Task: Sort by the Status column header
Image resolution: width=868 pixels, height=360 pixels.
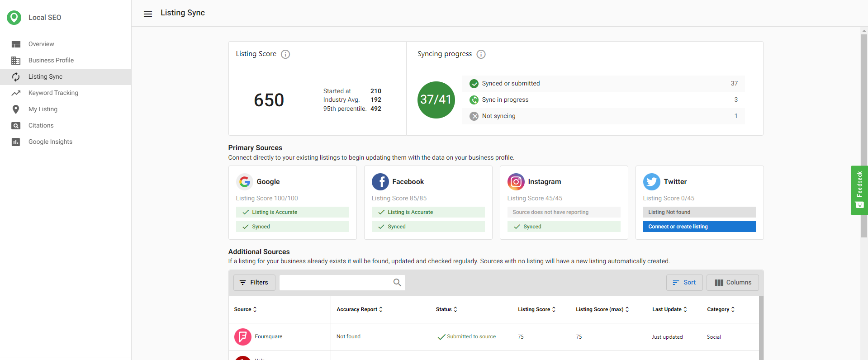Action: tap(446, 309)
